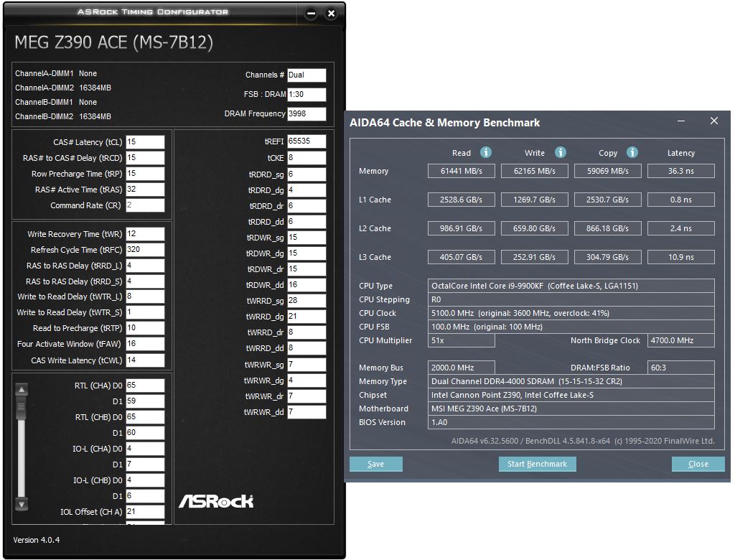Viewport: 735px width, 560px height.
Task: Click the CAS# Latency (tCL) field
Action: [145, 141]
